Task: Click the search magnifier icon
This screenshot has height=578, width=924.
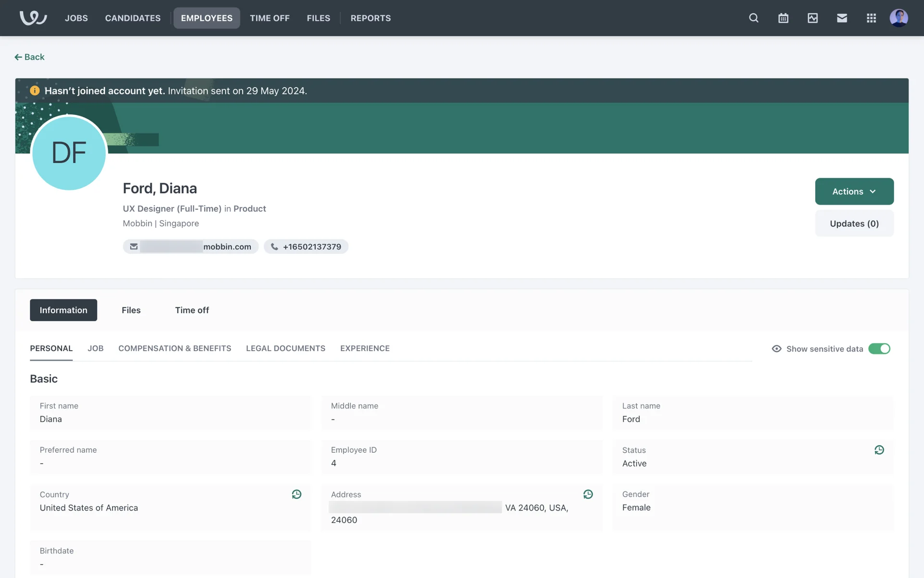Action: pos(754,18)
